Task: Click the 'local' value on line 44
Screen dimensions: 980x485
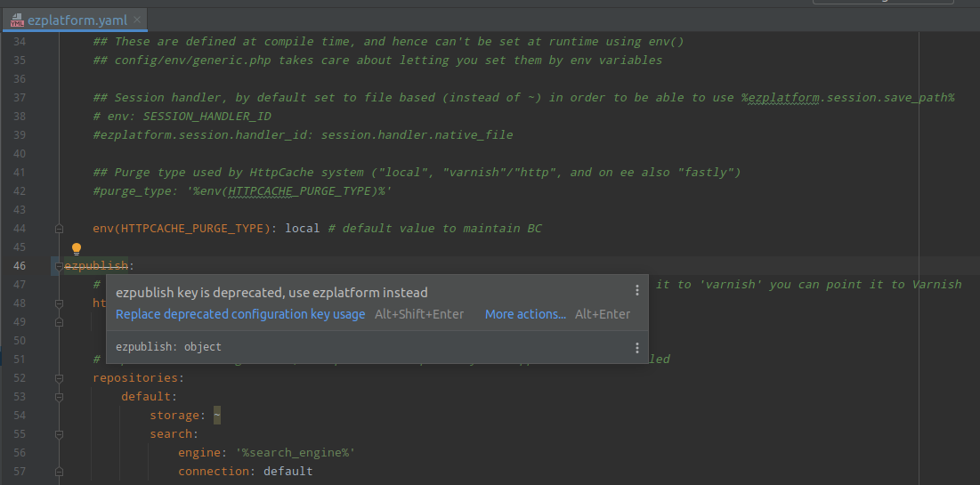Action: click(x=302, y=229)
